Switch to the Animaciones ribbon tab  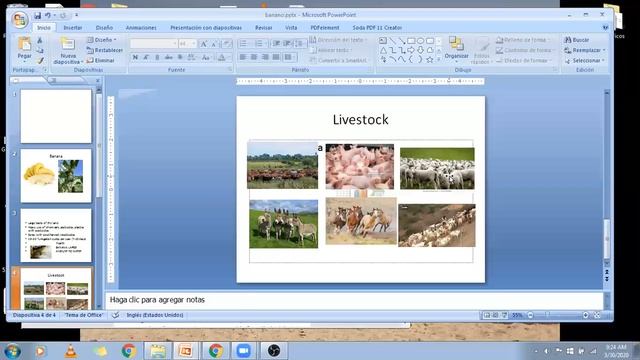point(141,28)
